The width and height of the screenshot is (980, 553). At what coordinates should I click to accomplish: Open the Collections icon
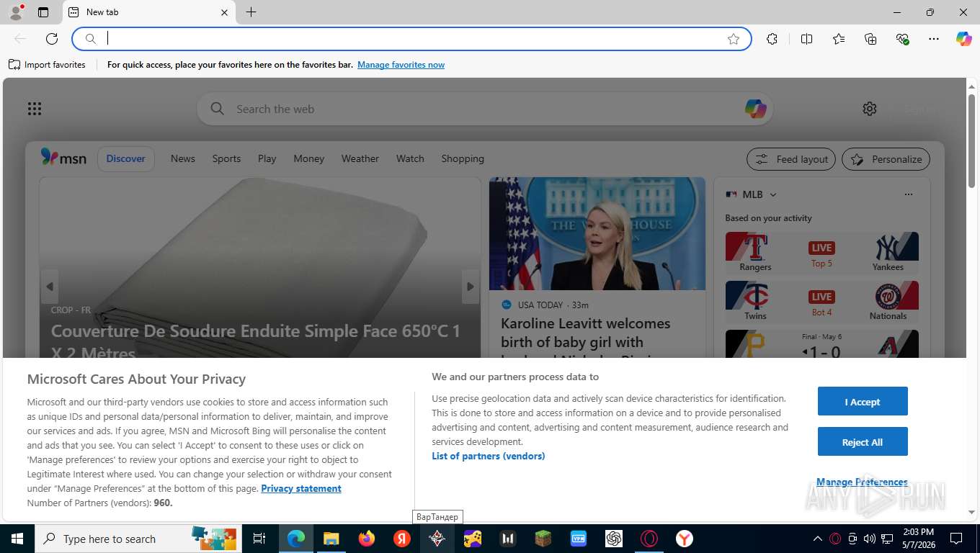(x=870, y=39)
